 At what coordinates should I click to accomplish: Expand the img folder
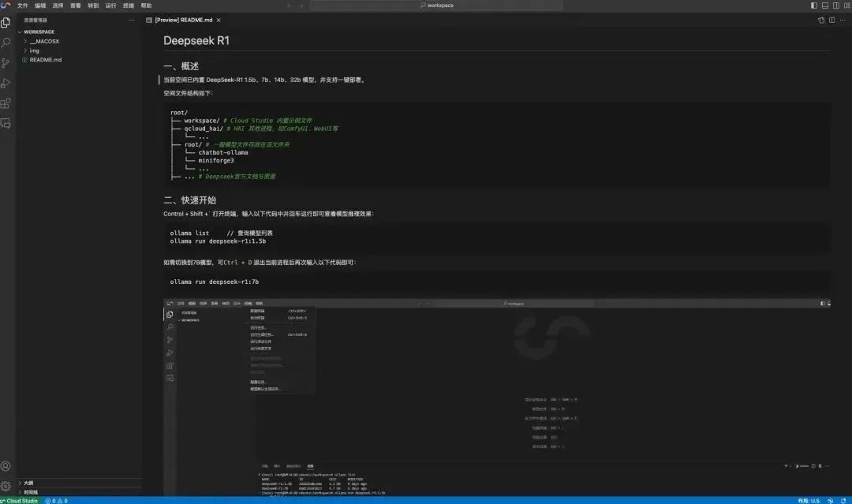click(x=25, y=50)
